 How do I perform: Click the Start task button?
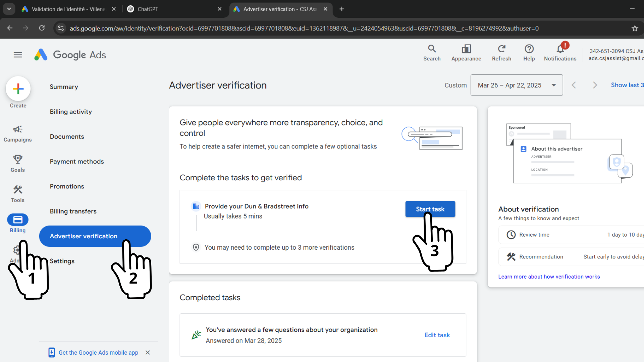[430, 209]
